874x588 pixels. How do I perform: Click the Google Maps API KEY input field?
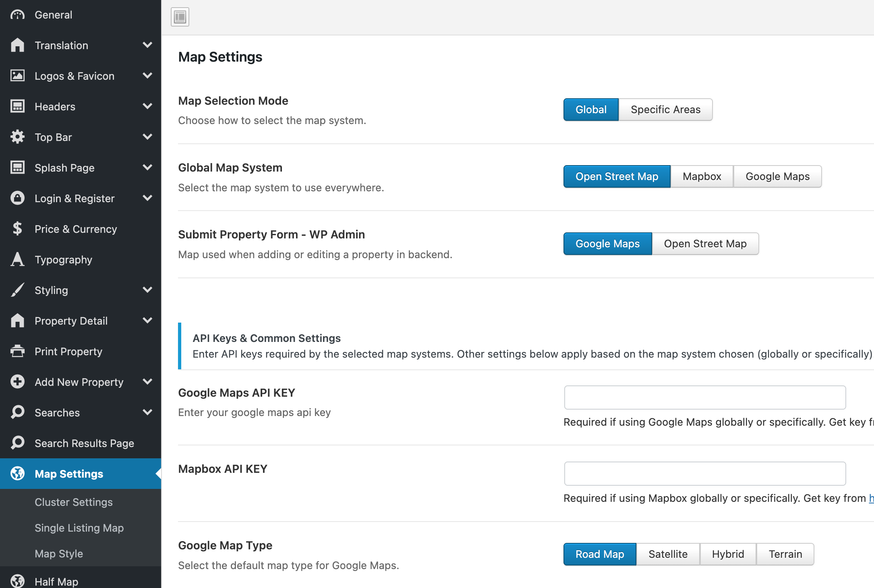[704, 398]
